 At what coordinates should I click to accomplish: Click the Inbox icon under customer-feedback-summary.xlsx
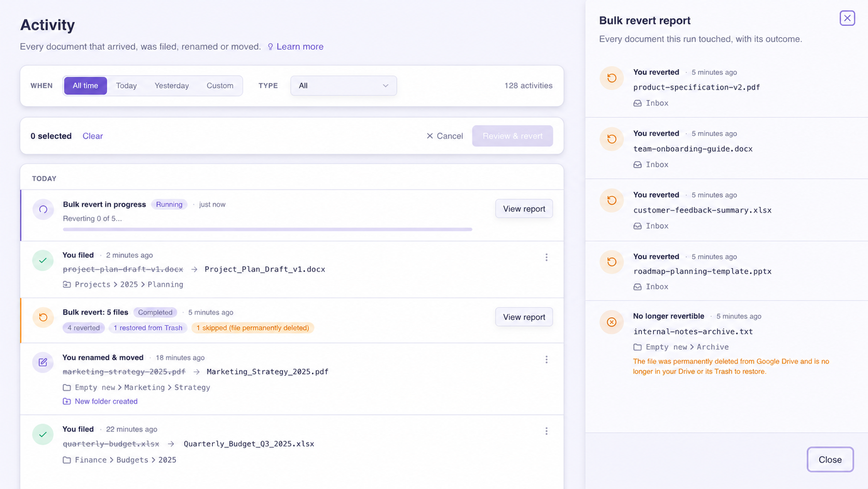pos(638,226)
